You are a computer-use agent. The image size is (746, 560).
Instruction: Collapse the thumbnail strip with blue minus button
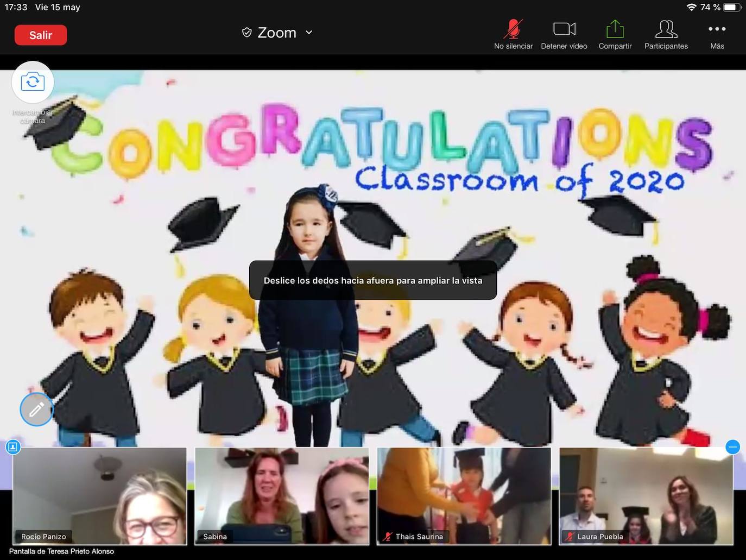pyautogui.click(x=732, y=447)
